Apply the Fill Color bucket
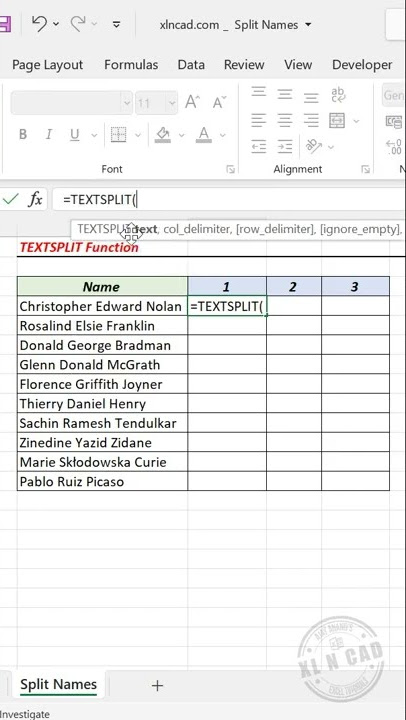 click(163, 135)
